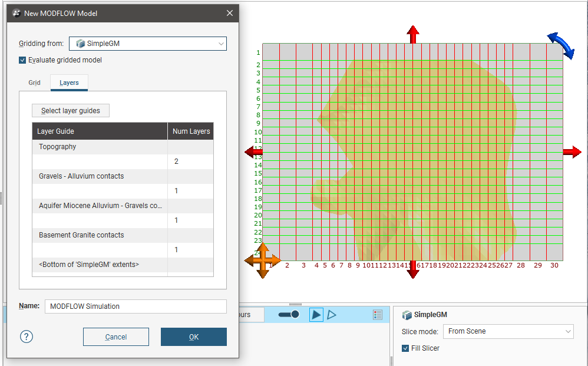Click the blue curved rotate grid handle

pyautogui.click(x=560, y=45)
